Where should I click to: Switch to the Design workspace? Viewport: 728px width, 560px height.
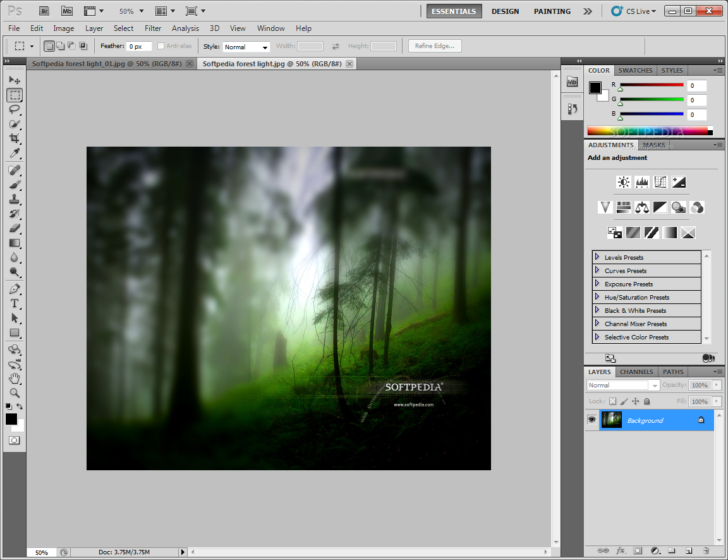(505, 11)
